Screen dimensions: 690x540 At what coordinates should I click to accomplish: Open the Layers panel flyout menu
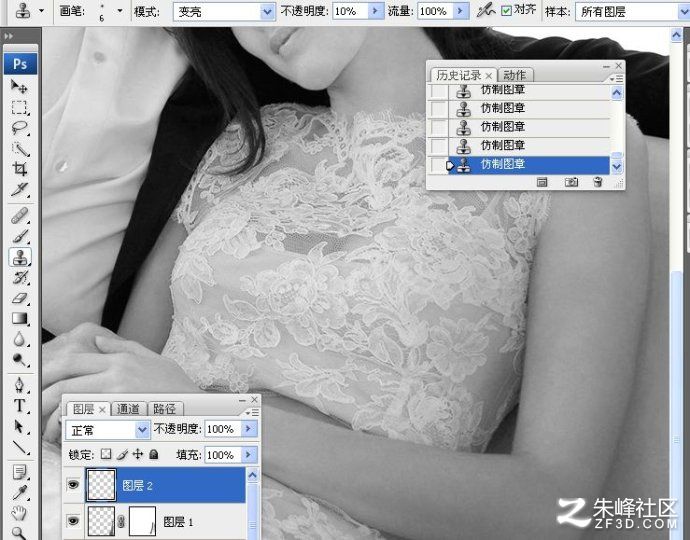coord(252,412)
